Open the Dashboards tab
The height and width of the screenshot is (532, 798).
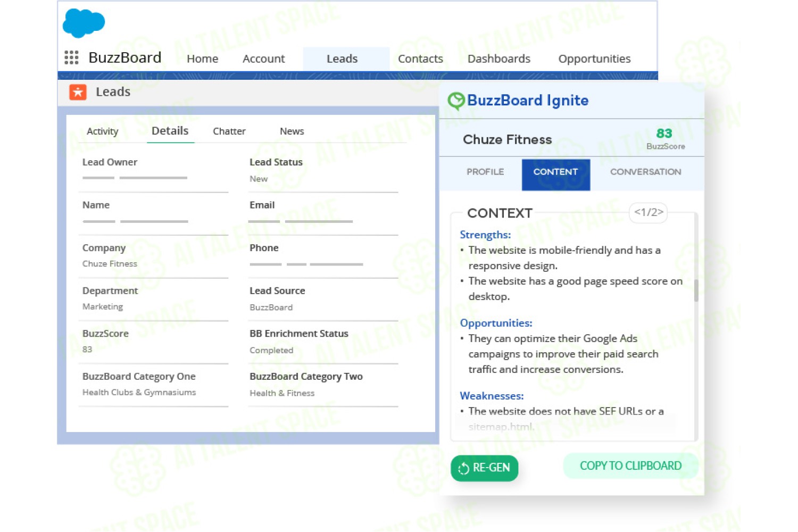click(498, 59)
